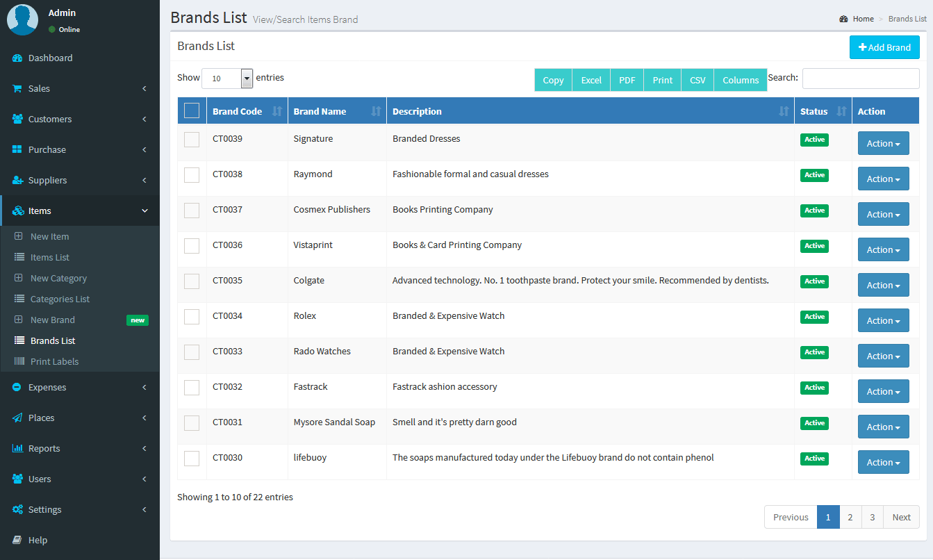Click the green new badge beside New Brand
Image resolution: width=933 pixels, height=560 pixels.
(x=138, y=320)
